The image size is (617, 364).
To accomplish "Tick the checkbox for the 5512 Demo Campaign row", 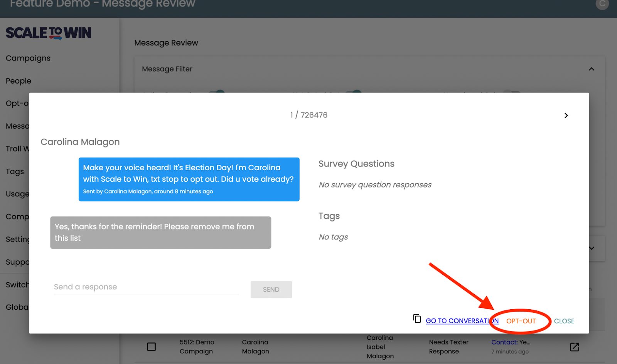I will pyautogui.click(x=152, y=347).
